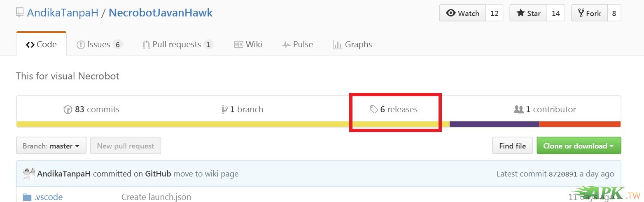Open the 1 branch list
This screenshot has width=644, height=202.
242,109
